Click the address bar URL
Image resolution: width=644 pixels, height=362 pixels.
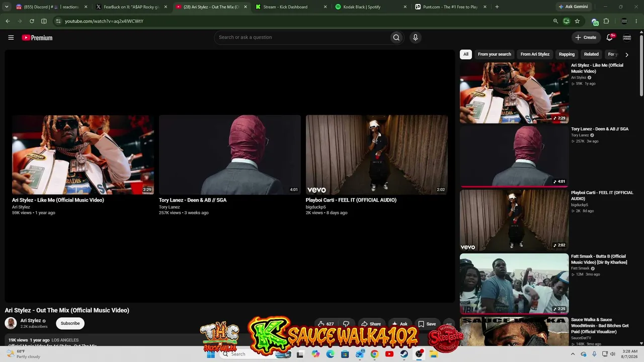104,21
